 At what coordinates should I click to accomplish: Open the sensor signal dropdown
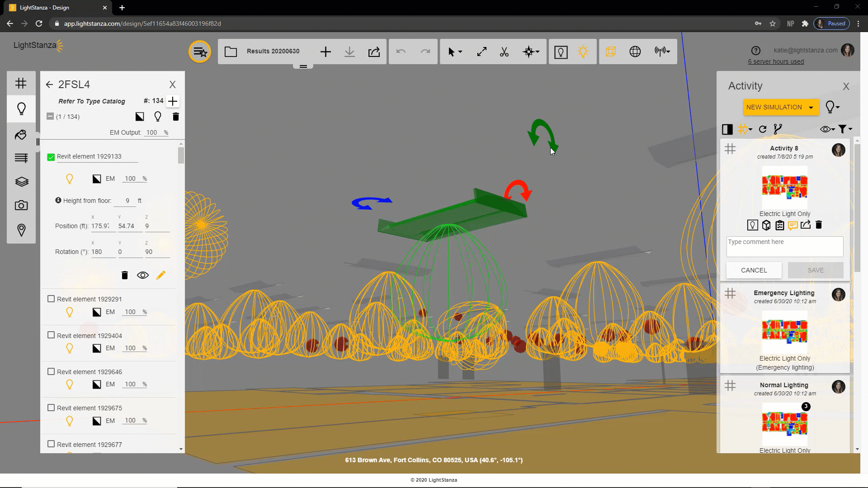pos(662,52)
